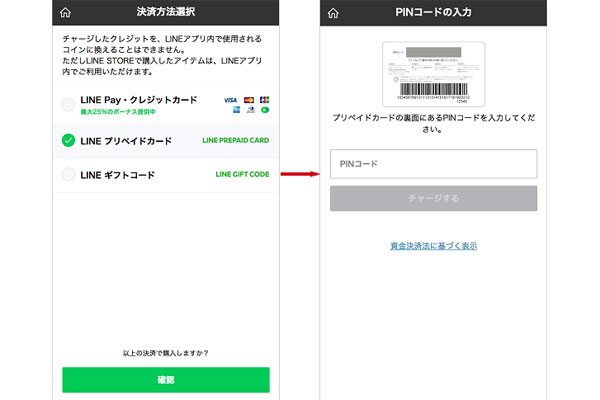Screen dimensions: 600x400
Task: Click the LINE Pay・クレジットカード row label
Action: click(139, 100)
